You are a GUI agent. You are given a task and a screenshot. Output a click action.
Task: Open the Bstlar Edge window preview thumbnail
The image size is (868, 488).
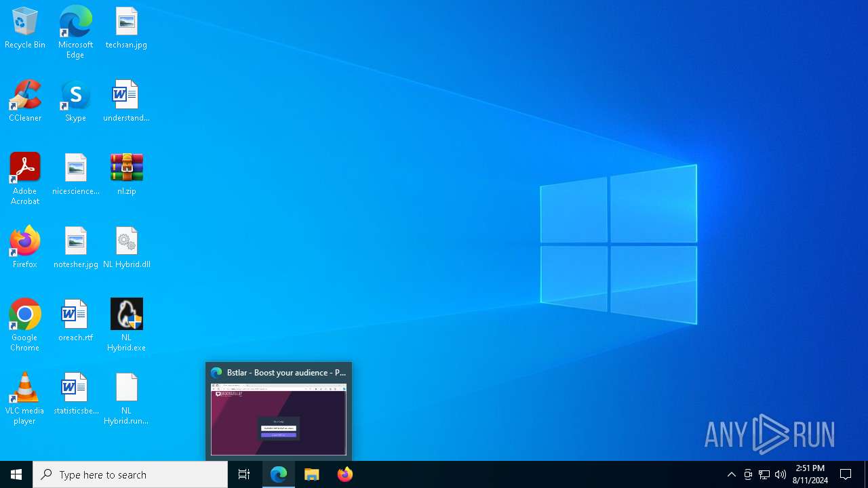(x=279, y=420)
